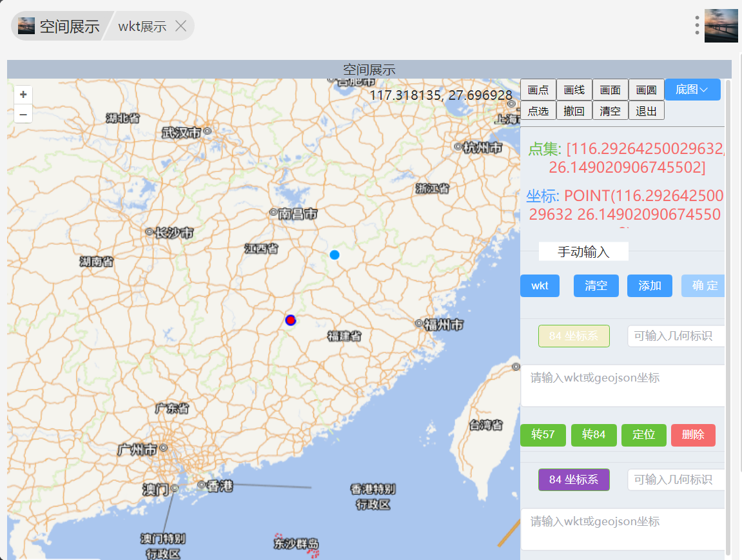Select the 画线 draw line tool
This screenshot has width=742, height=560.
point(574,90)
